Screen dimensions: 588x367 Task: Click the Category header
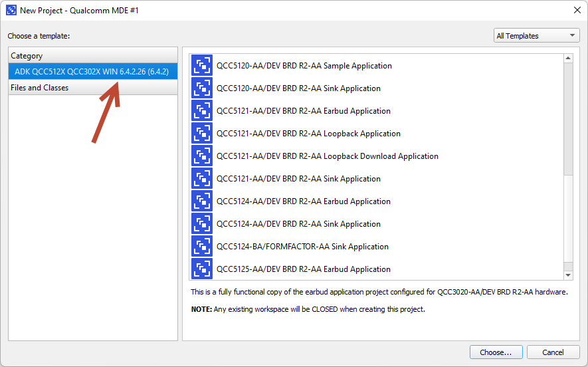pyautogui.click(x=93, y=56)
